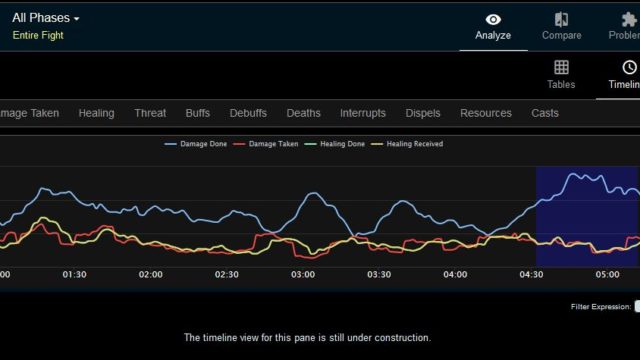Go to the Casts tab
The width and height of the screenshot is (640, 360).
pos(545,113)
